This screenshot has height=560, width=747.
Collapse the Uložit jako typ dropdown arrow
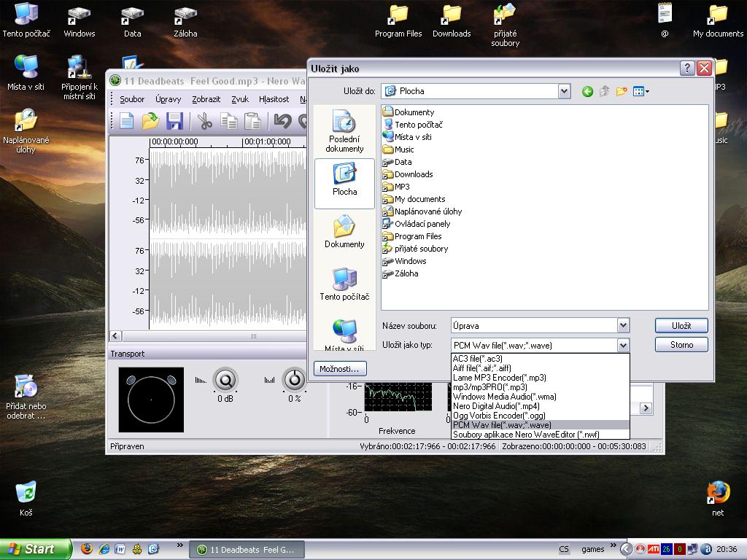click(x=623, y=345)
